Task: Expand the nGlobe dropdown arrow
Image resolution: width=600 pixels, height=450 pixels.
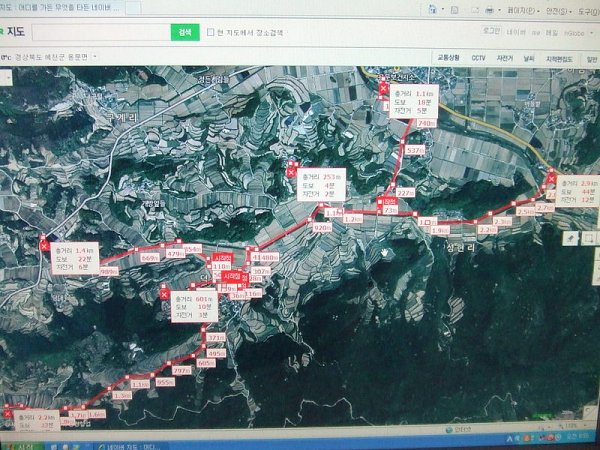Action: [x=592, y=34]
